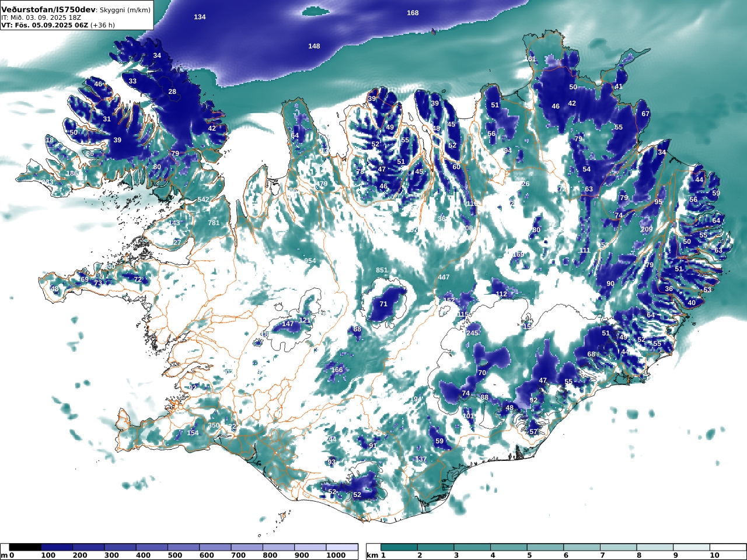Screen dimensions: 747x560
Task: Click the 67 visibility value on the northeast coast
Action: [x=645, y=114]
